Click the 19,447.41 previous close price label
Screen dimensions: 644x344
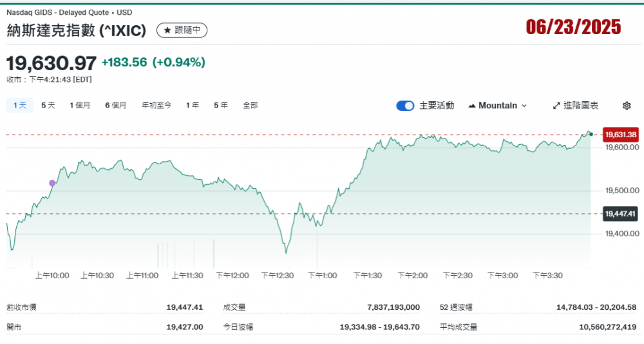[620, 214]
